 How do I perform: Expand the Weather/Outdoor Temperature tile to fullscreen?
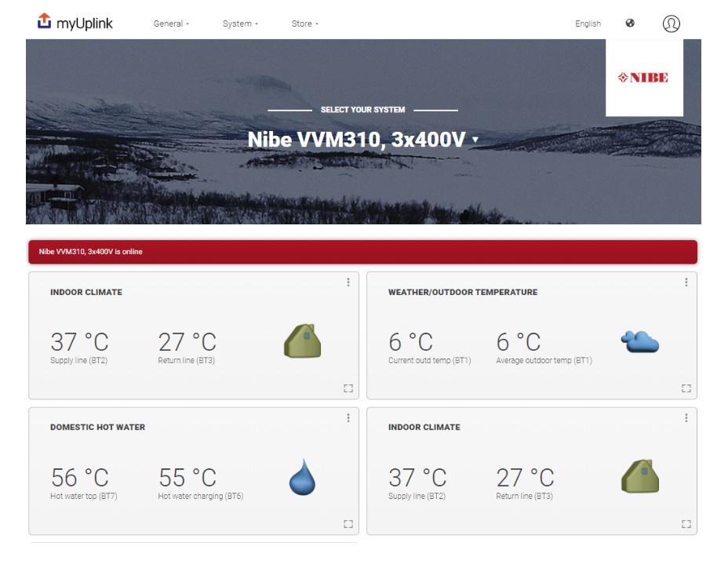(686, 388)
